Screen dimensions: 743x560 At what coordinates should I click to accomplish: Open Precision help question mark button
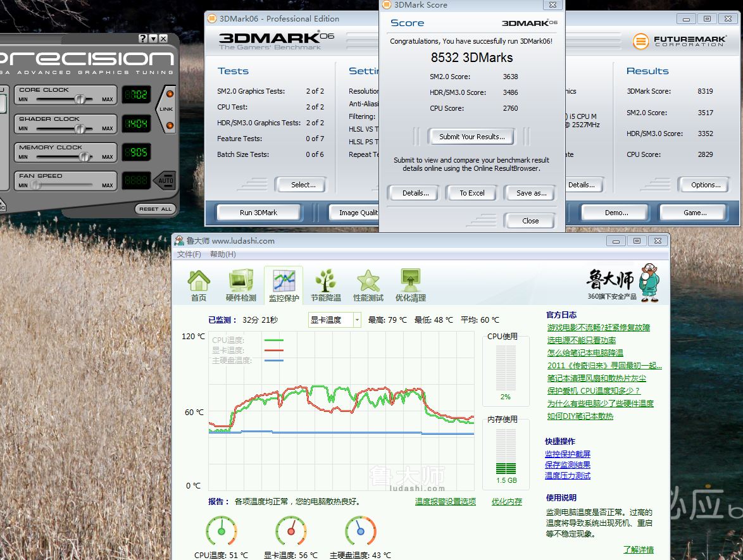tap(142, 39)
